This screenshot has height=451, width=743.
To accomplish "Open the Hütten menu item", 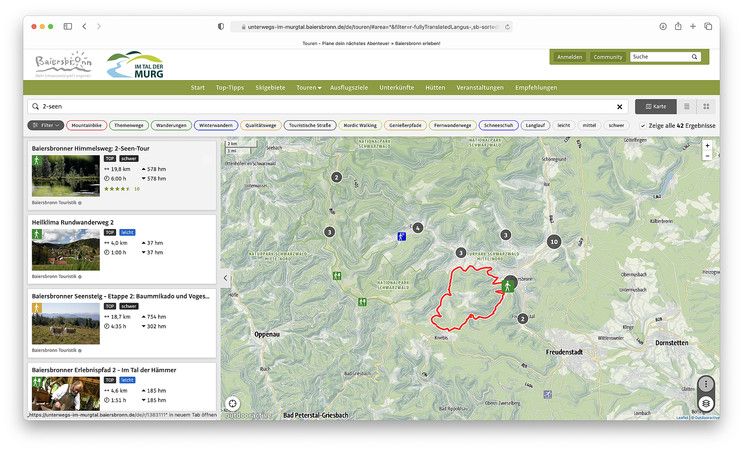I will pos(435,88).
